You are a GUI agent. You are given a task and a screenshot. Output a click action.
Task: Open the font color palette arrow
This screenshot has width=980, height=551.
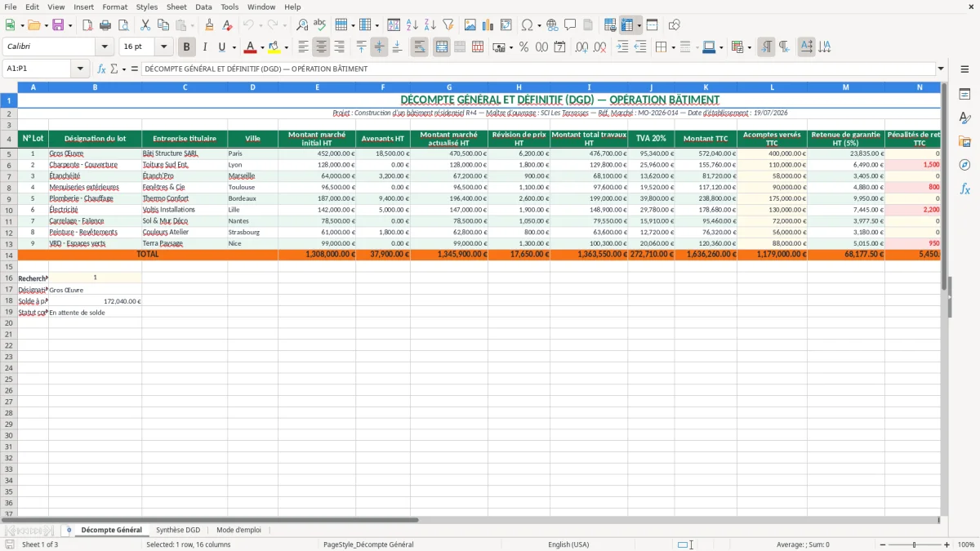[x=262, y=47]
